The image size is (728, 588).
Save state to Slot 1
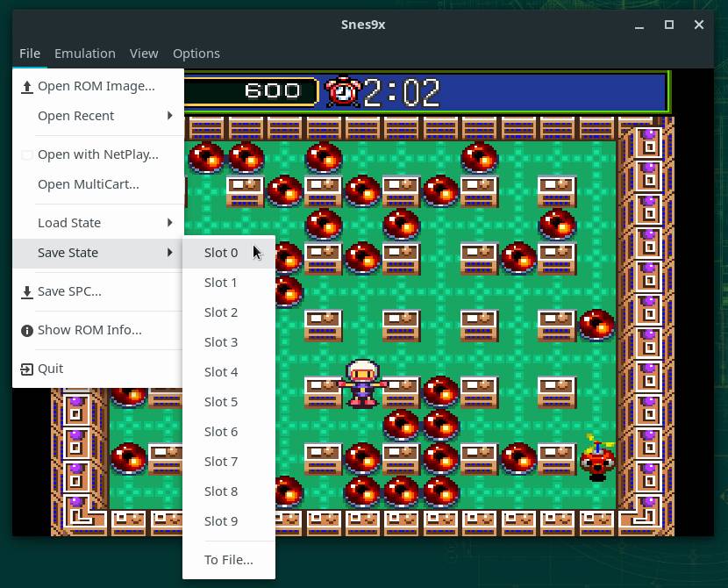click(229, 283)
